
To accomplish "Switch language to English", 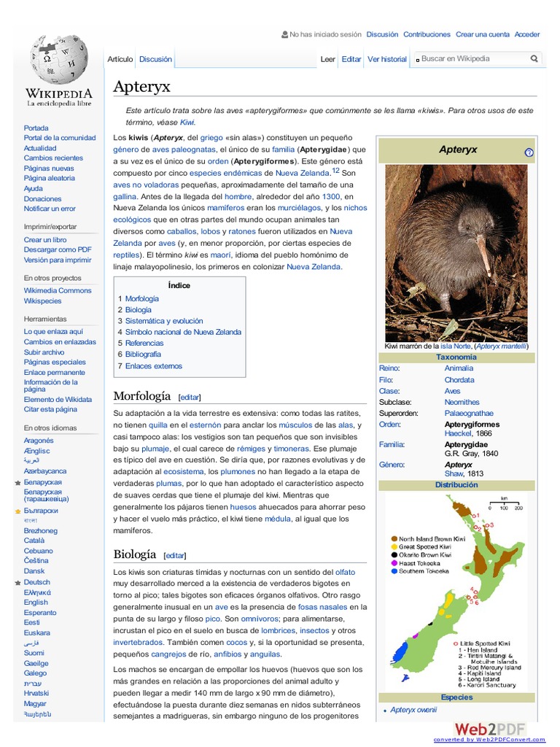I will [x=36, y=602].
